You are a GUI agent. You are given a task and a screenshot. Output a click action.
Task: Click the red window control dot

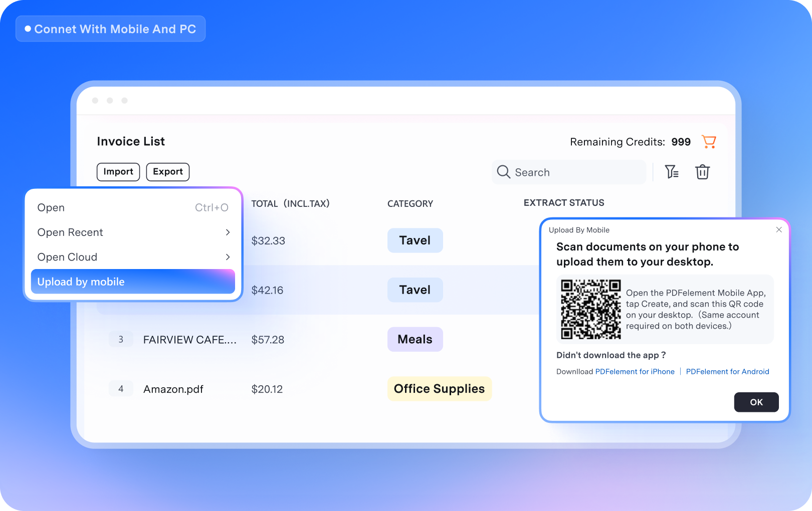[95, 100]
